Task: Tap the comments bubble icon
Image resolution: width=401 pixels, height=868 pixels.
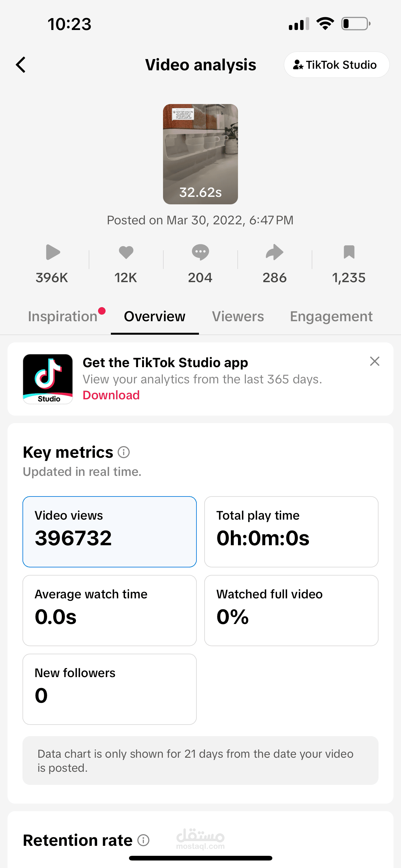Action: 200,252
